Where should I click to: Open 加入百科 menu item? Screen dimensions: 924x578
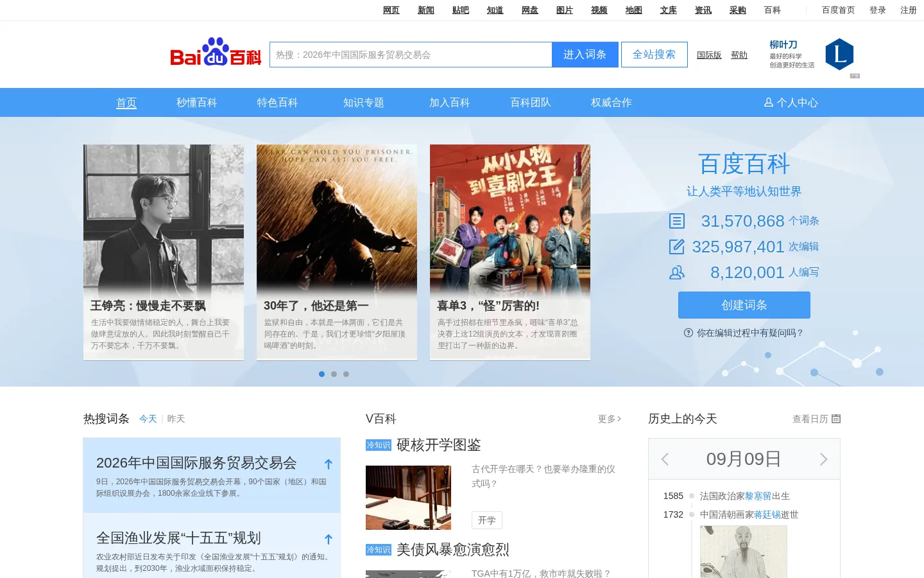tap(450, 103)
